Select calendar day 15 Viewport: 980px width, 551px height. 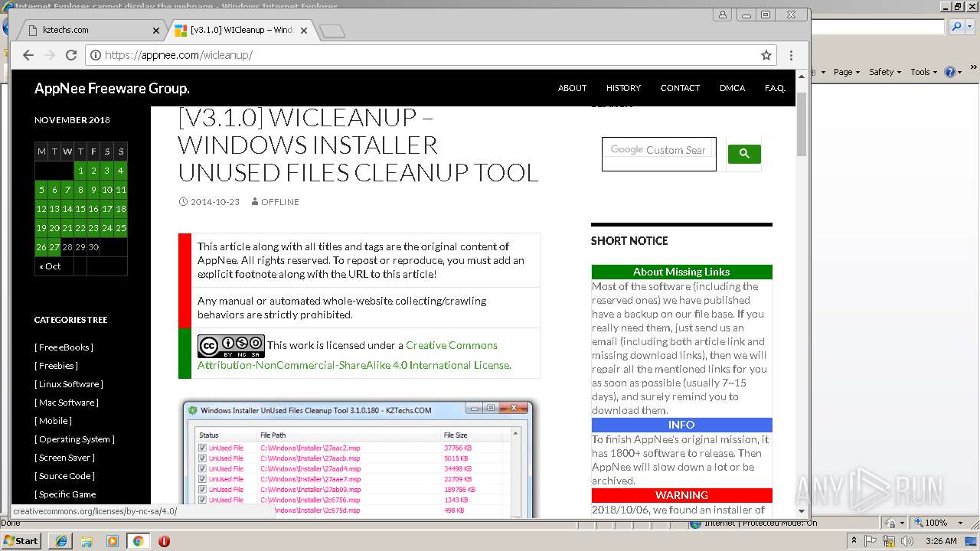(80, 209)
